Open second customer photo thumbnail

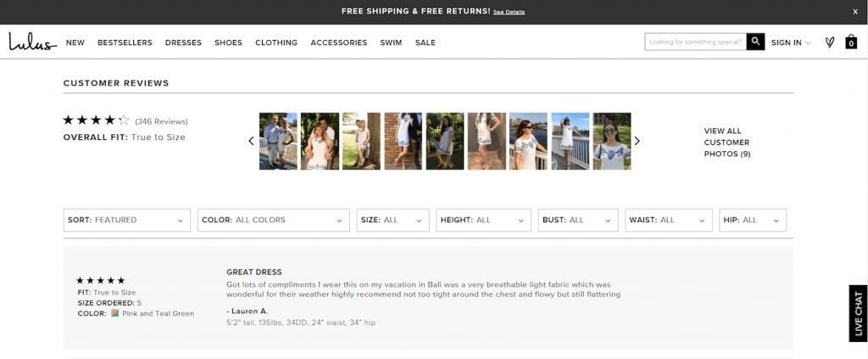point(320,141)
